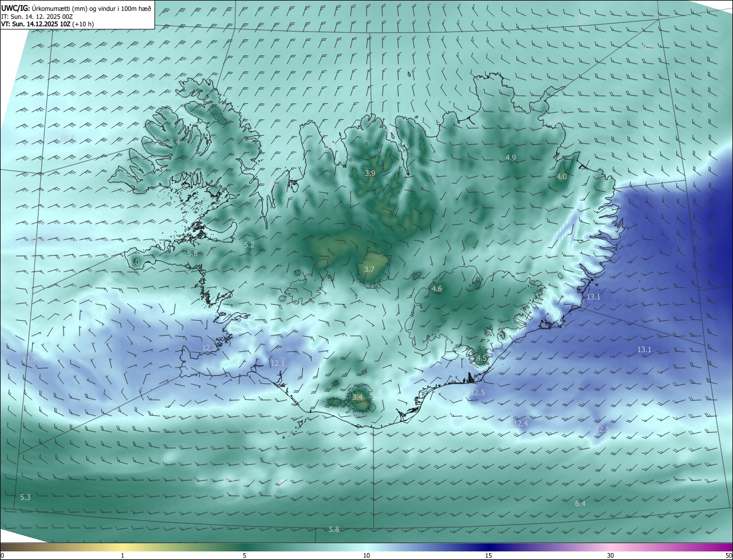
Task: Click the 12.4 value label on the map
Action: pos(521,423)
